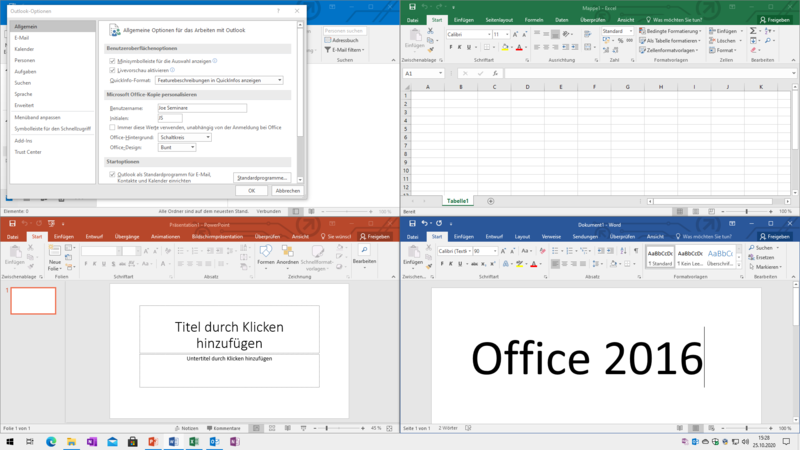This screenshot has width=800, height=450.
Task: Open Word font size 90 dropdown
Action: click(495, 251)
